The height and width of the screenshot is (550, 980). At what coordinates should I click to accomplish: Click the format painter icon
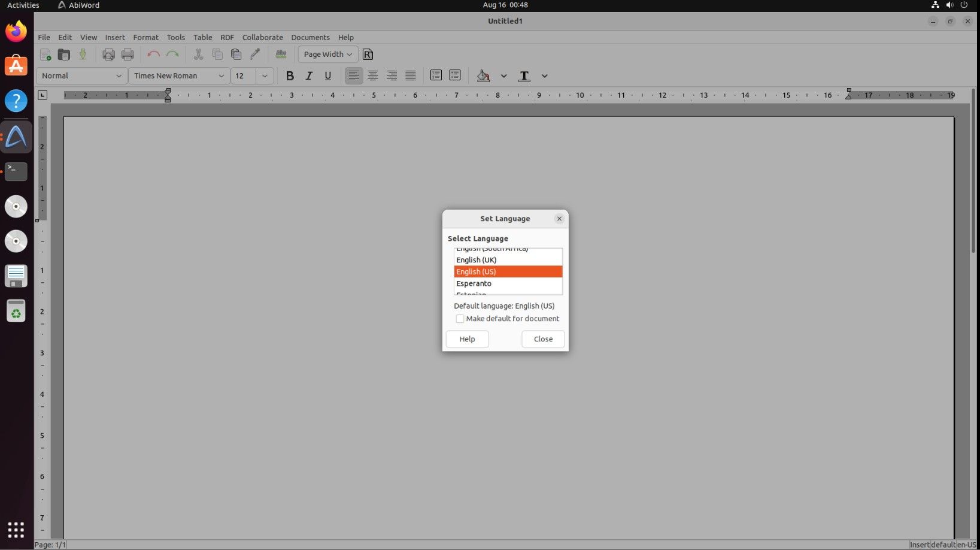[255, 55]
